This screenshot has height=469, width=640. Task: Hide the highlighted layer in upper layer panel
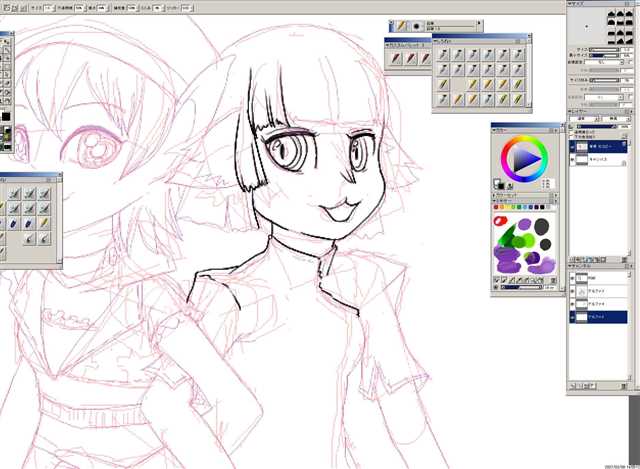pyautogui.click(x=574, y=145)
